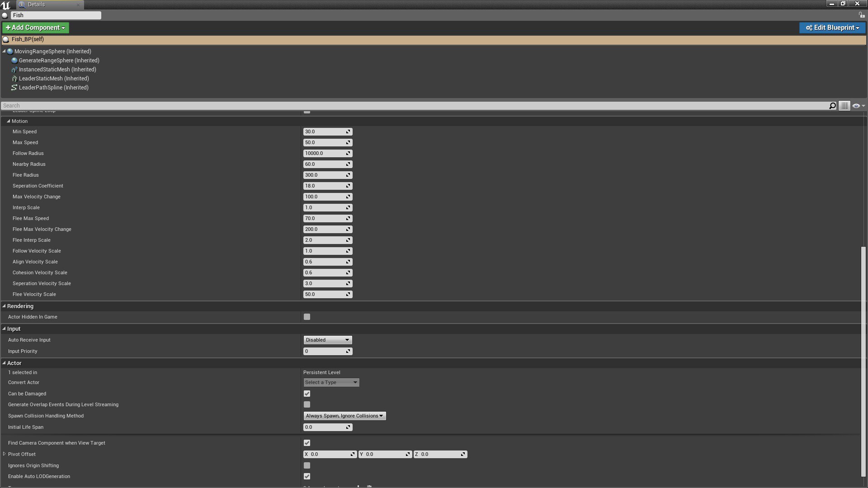The image size is (868, 488).
Task: Open the Edit Blueprint menu
Action: pos(832,28)
